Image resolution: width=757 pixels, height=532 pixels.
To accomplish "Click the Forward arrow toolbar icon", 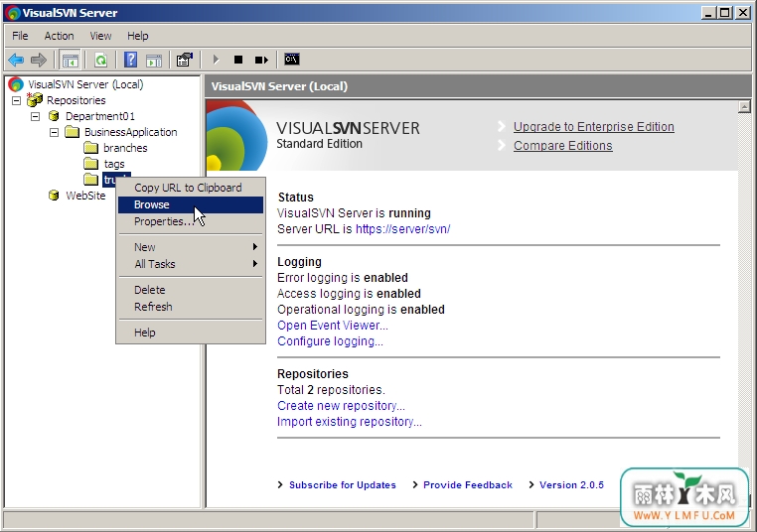I will pyautogui.click(x=39, y=60).
